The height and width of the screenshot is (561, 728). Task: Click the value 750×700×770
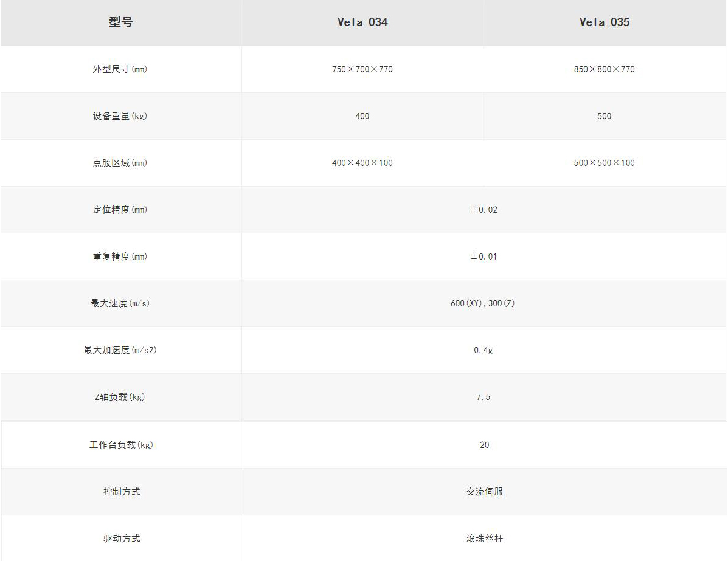[362, 69]
